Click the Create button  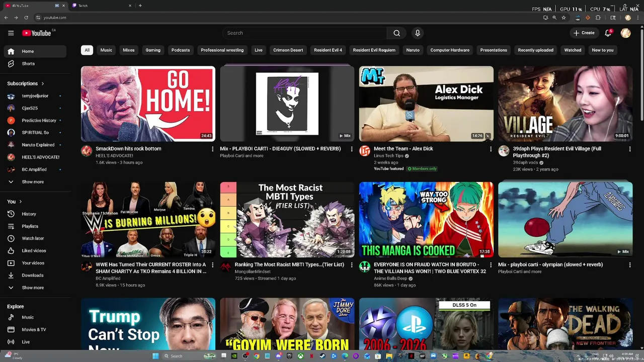tap(584, 33)
